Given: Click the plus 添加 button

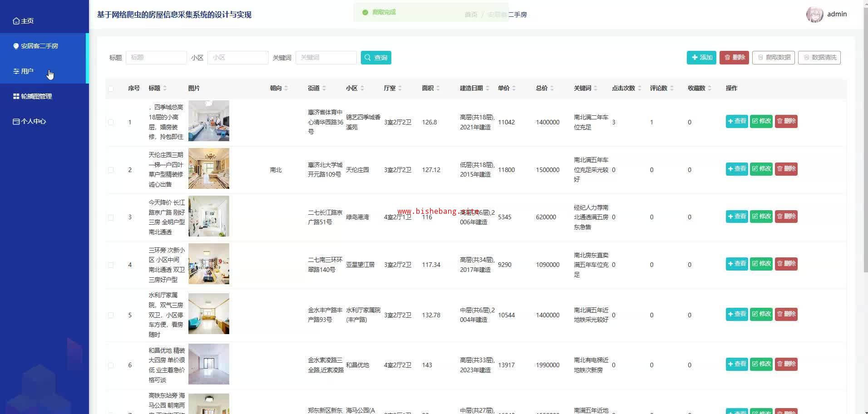Looking at the screenshot, I should (701, 58).
